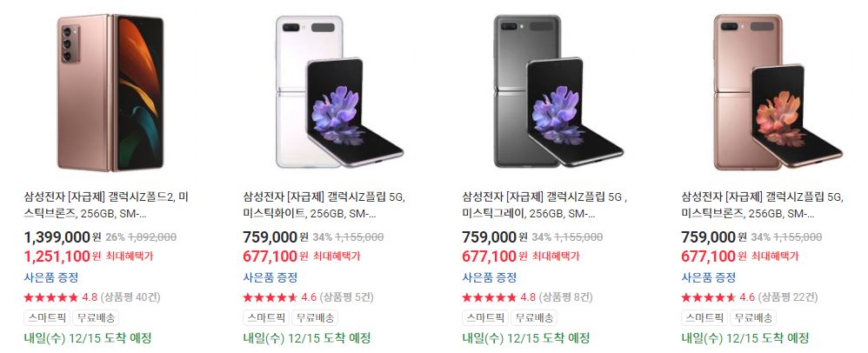
Task: Click the 스마트픽 badge on the Z Fold2
Action: [x=46, y=317]
